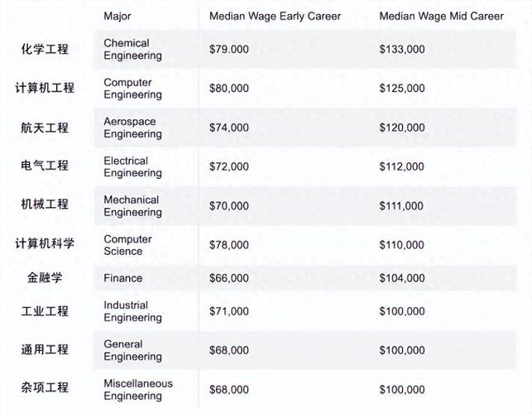Select the Miscellaneous Engineering major cell
532x414 pixels.
[x=138, y=389]
